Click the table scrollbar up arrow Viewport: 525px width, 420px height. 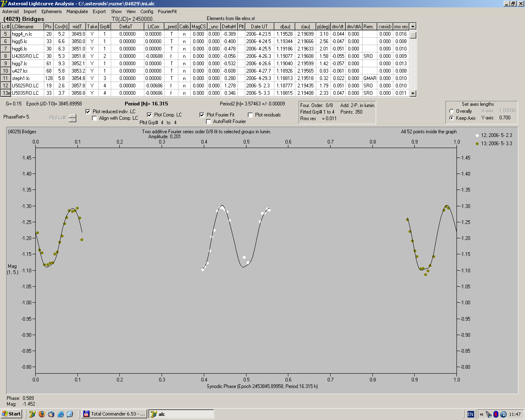413,26
